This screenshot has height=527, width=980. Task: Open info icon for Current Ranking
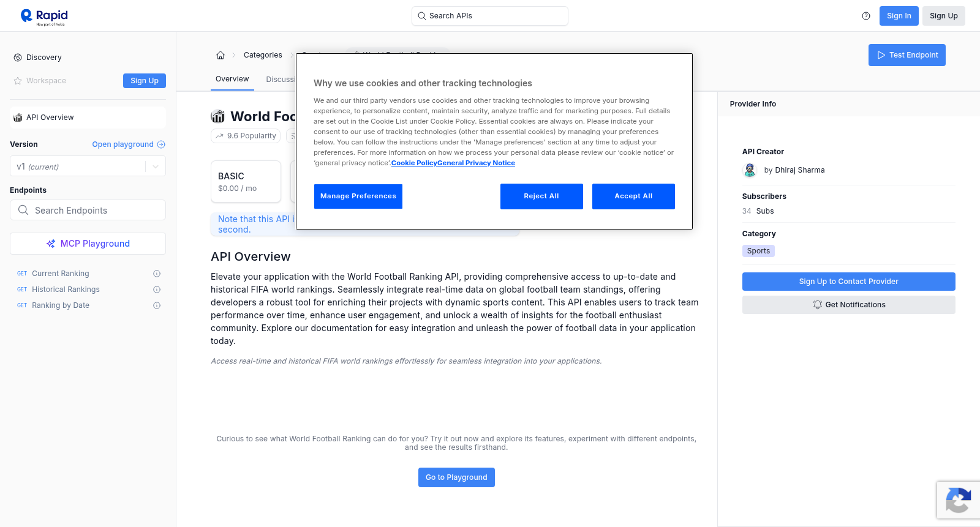point(157,274)
